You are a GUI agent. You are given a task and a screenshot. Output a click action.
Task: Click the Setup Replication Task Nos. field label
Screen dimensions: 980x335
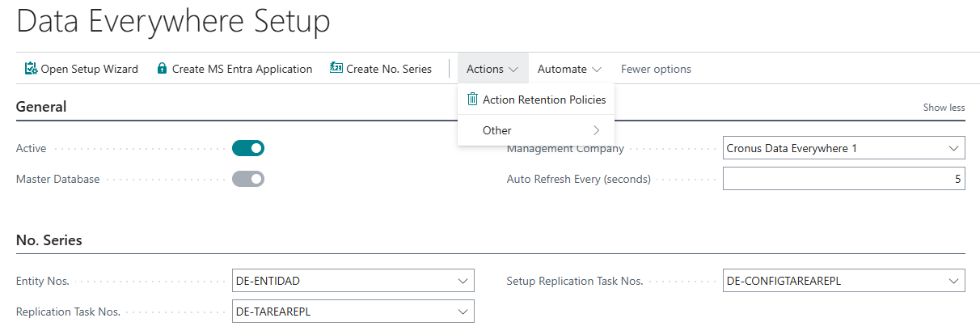(x=575, y=282)
